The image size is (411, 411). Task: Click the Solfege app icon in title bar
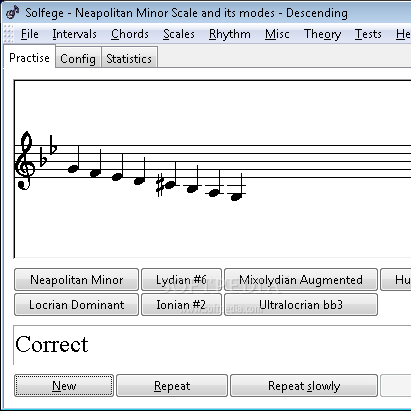[x=13, y=13]
